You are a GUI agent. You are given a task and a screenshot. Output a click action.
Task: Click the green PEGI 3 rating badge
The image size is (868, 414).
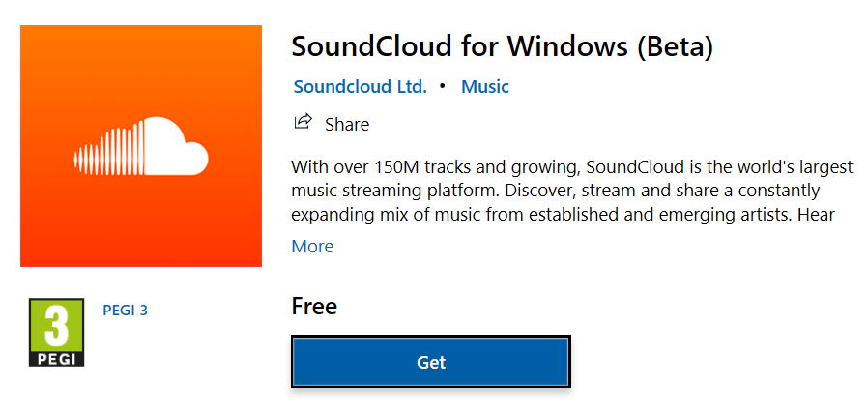pos(56,332)
